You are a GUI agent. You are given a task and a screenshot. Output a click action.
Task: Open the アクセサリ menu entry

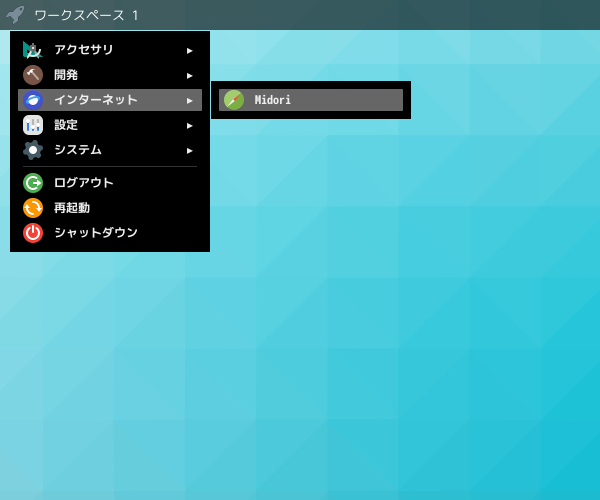[110, 50]
